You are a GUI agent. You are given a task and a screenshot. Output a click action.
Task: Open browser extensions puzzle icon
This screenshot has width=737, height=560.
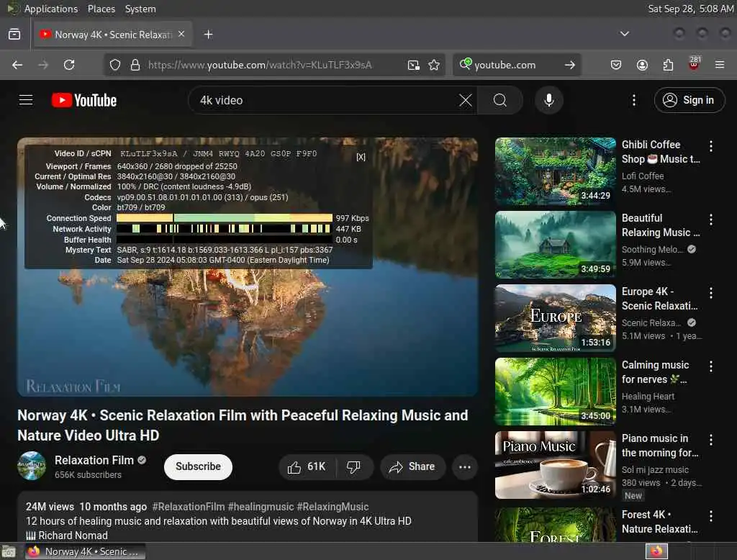[668, 65]
